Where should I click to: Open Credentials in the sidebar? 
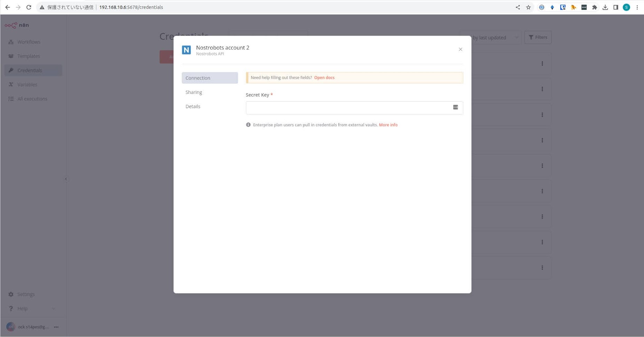(33, 70)
